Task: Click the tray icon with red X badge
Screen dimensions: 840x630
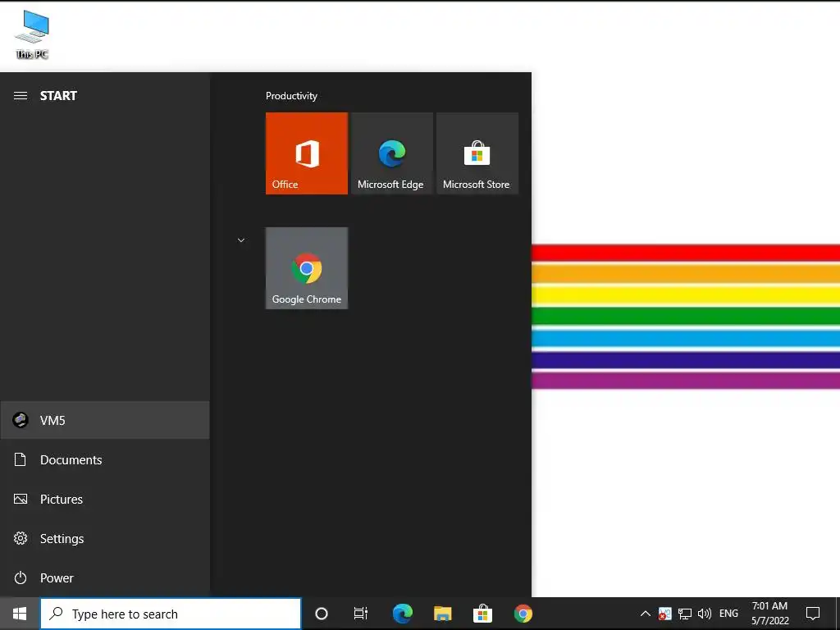Action: [x=664, y=614]
